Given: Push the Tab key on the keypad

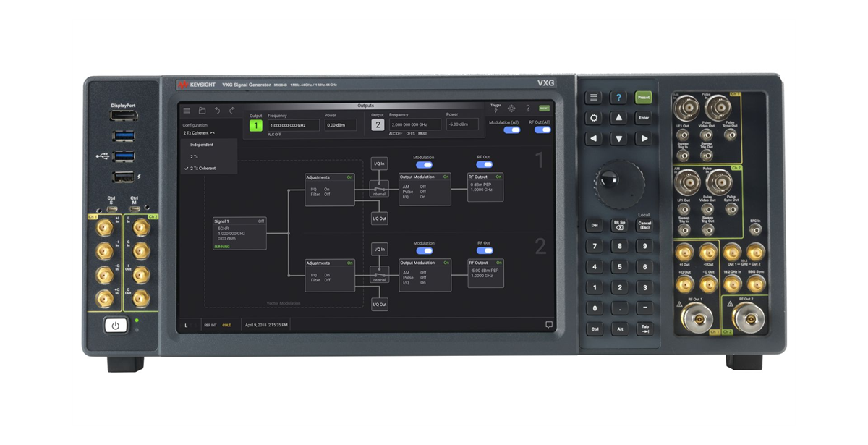Looking at the screenshot, I should [644, 329].
